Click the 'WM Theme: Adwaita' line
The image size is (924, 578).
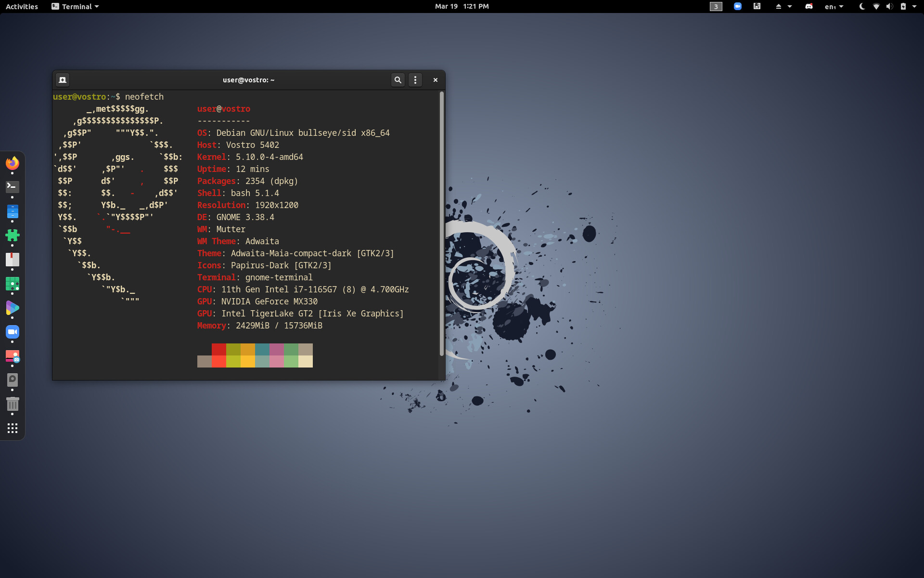pyautogui.click(x=238, y=241)
